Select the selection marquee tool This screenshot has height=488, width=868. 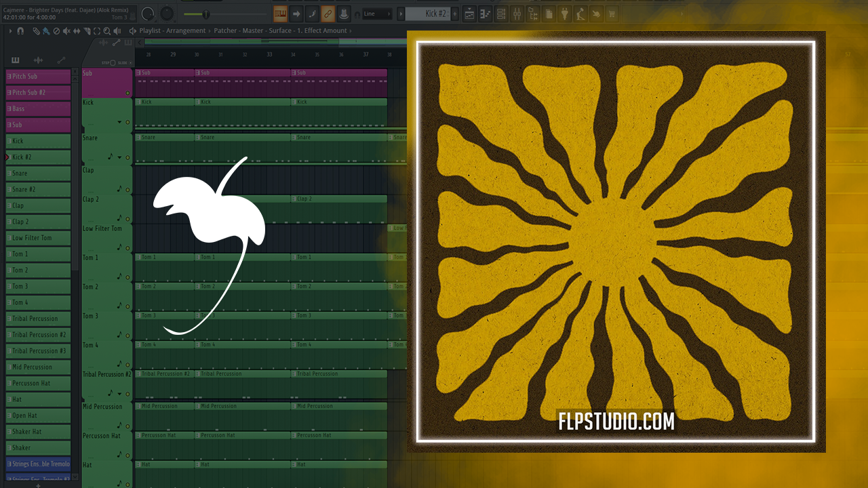97,30
